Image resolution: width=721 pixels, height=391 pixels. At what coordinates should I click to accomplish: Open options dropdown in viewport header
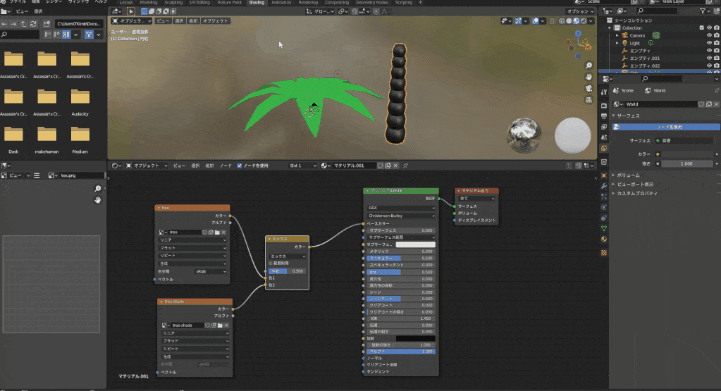[579, 12]
